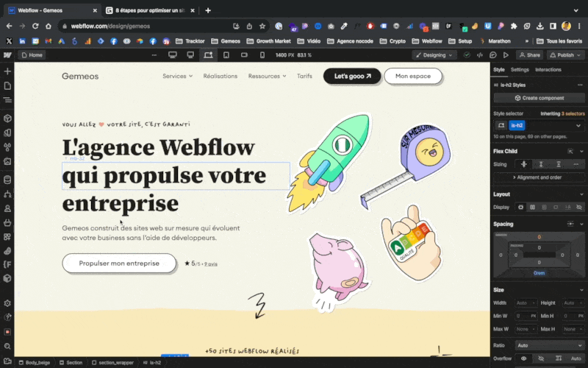Screen dimensions: 588x368
Task: Open the Navigator panel icon
Action: (x=7, y=100)
